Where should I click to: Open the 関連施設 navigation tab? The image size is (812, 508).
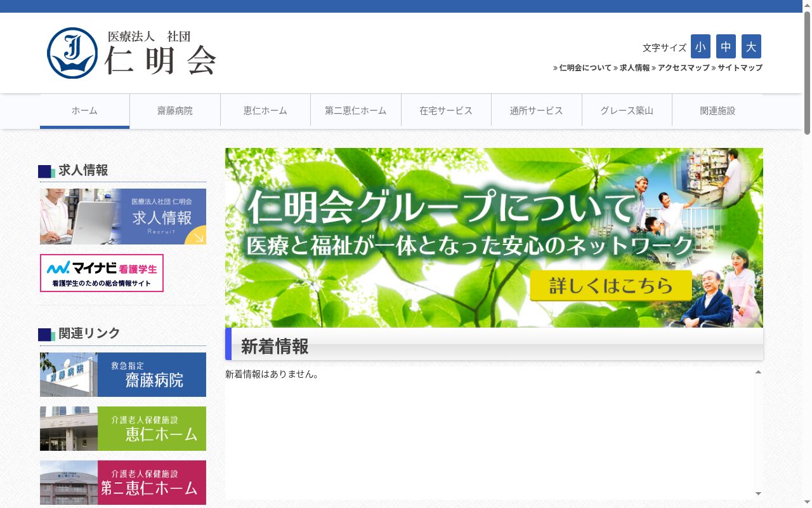click(x=717, y=111)
